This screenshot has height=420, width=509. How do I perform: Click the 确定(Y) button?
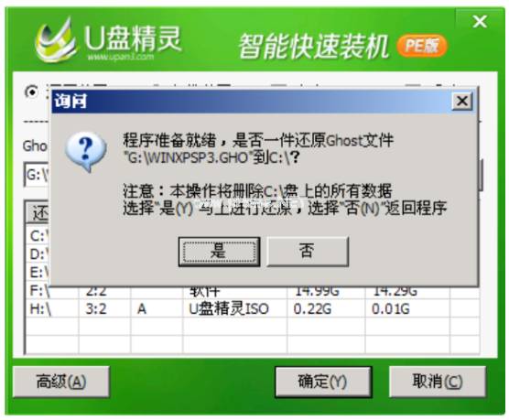click(x=323, y=382)
